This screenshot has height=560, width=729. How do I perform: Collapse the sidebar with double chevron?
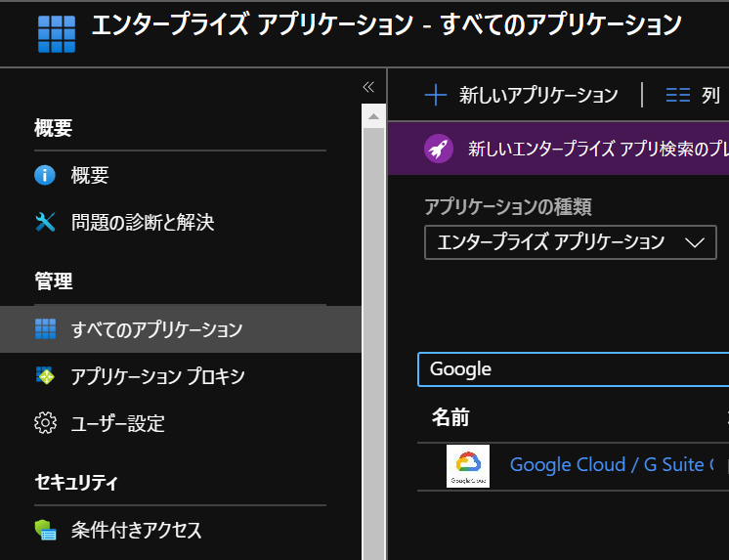point(368,87)
